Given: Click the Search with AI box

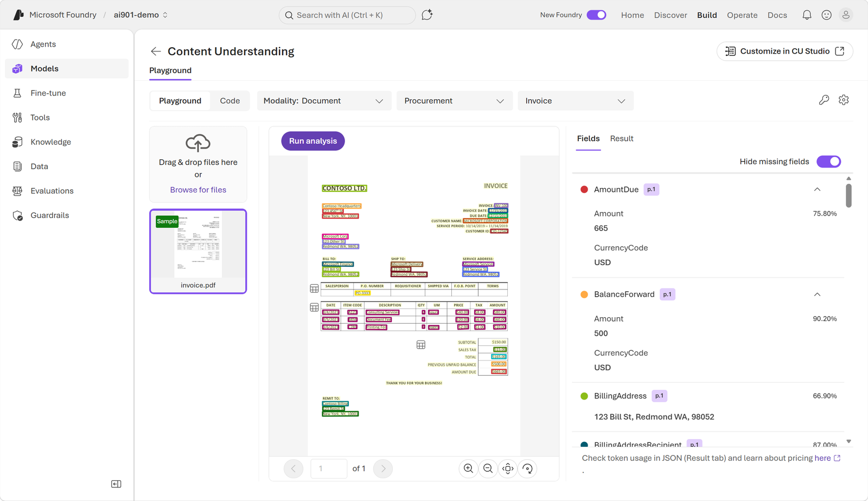Looking at the screenshot, I should pos(347,15).
